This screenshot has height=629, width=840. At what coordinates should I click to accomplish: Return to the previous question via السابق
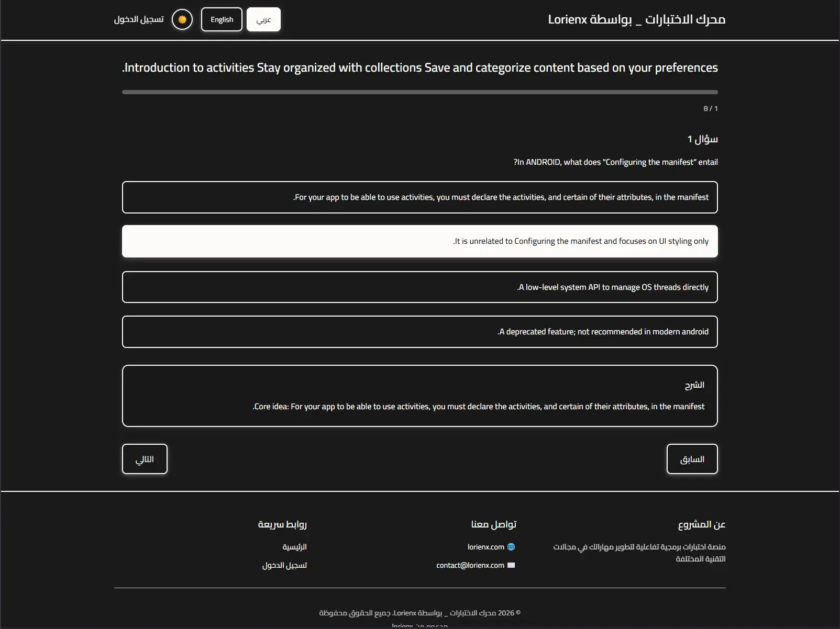pyautogui.click(x=692, y=459)
